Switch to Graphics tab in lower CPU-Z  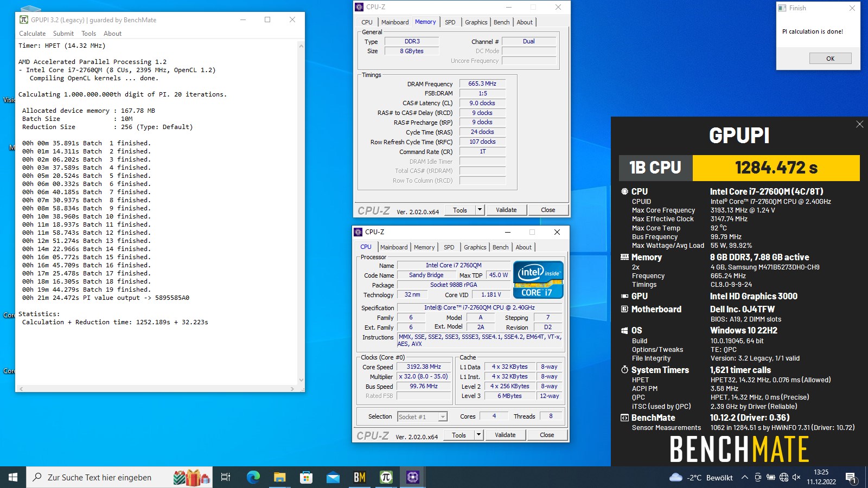tap(475, 247)
